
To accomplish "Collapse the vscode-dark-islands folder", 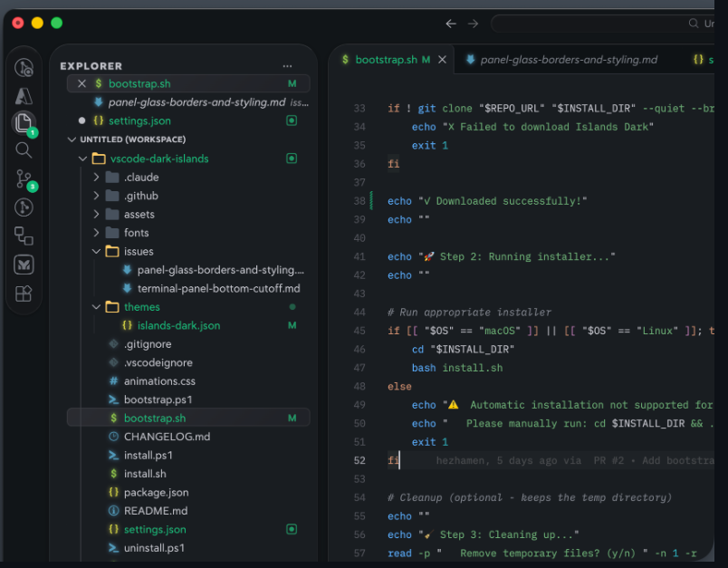I will pos(82,159).
